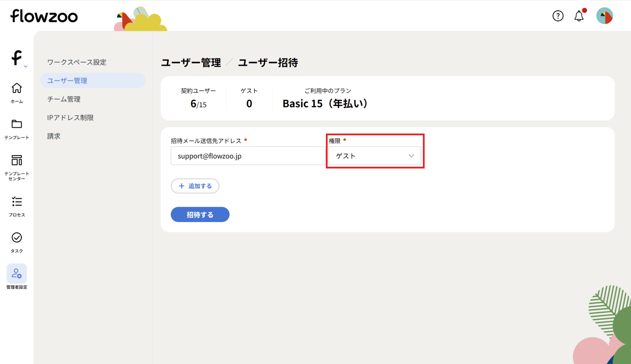Image resolution: width=631 pixels, height=364 pixels.
Task: Open the notifications bell
Action: 579,16
